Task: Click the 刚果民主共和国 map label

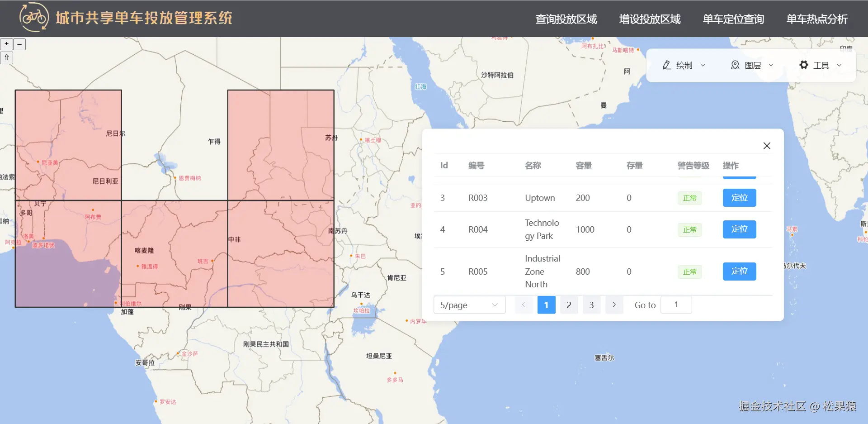Action: tap(266, 344)
